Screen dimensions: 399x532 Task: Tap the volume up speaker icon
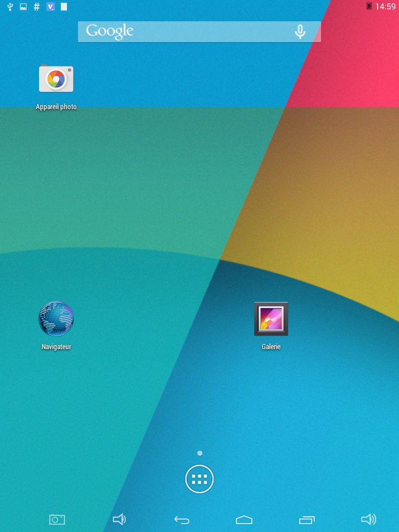click(x=369, y=519)
